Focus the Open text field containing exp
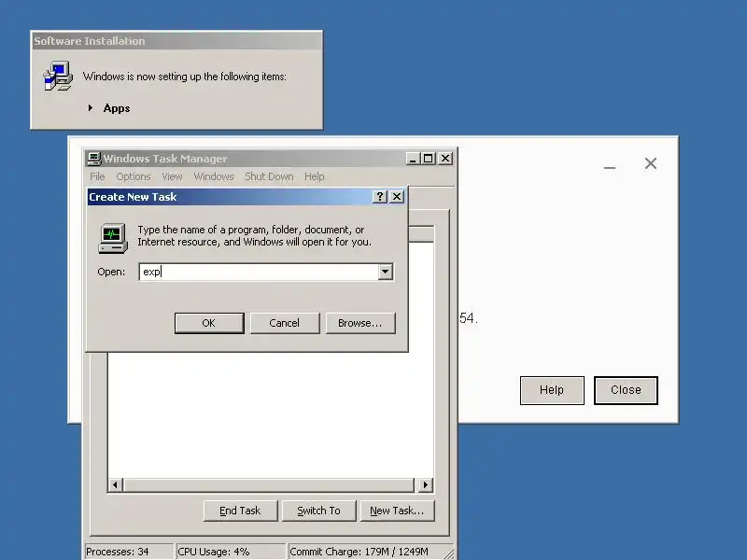The width and height of the screenshot is (747, 560). [259, 272]
